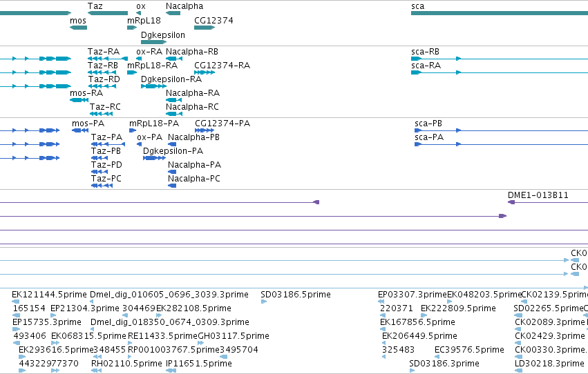Select the Dgkepsilon gene bar
This screenshot has width=588, height=374.
pos(154,42)
